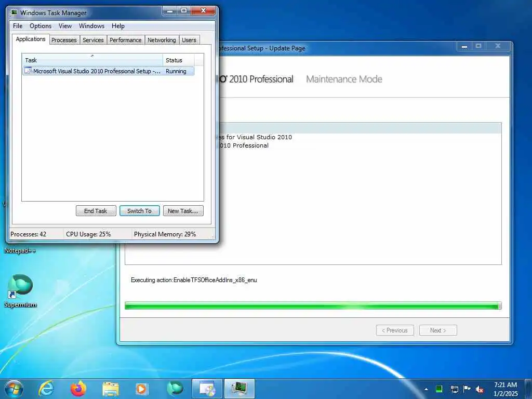Open Firefox from the taskbar
The height and width of the screenshot is (399, 532).
click(78, 389)
